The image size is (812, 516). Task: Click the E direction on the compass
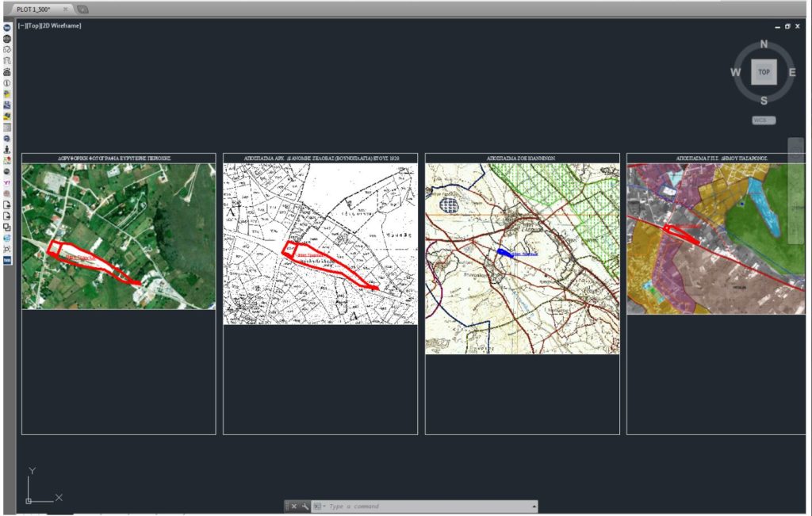(x=791, y=72)
